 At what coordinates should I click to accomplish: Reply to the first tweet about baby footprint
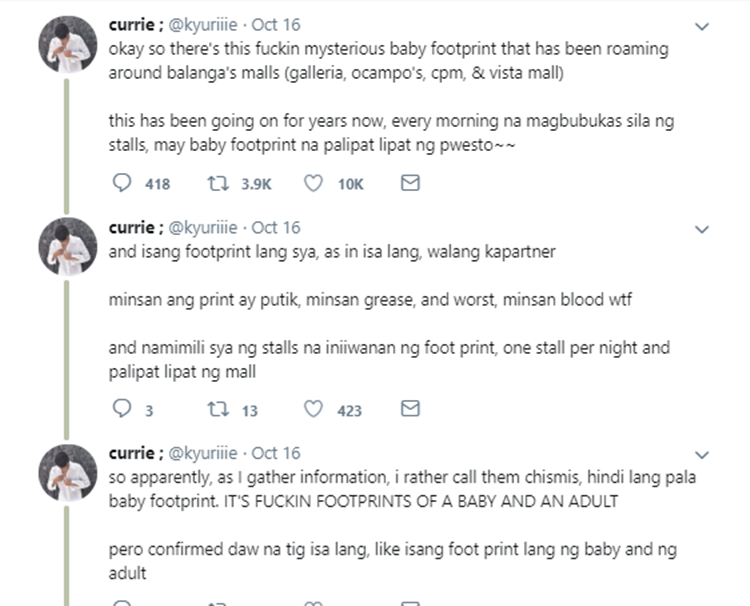point(123,184)
